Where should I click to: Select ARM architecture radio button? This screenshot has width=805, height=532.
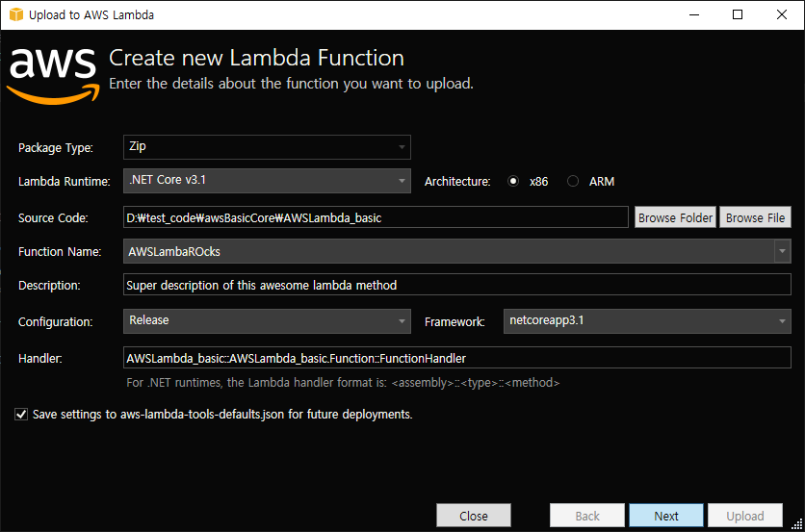click(x=573, y=181)
